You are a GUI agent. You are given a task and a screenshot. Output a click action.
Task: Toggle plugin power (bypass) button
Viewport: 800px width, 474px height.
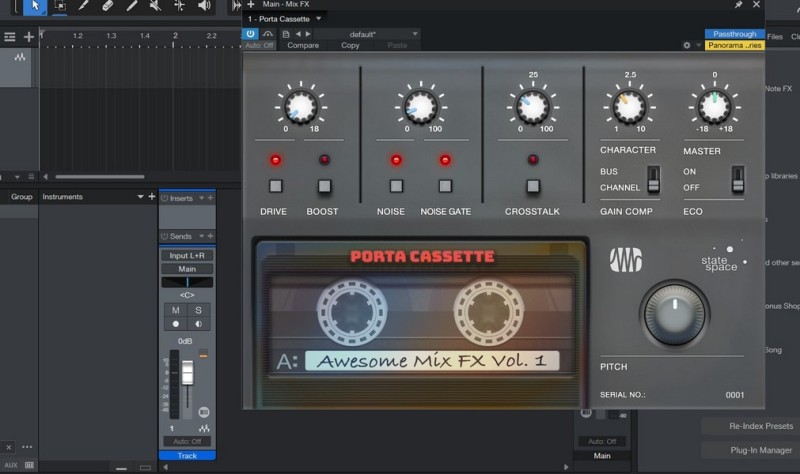click(x=250, y=34)
